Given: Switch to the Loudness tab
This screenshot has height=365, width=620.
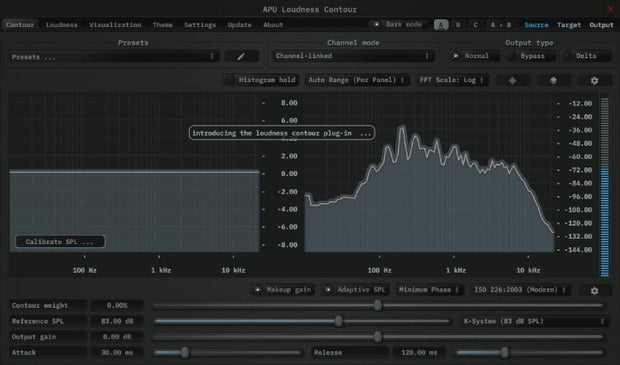Looking at the screenshot, I should pyautogui.click(x=62, y=25).
